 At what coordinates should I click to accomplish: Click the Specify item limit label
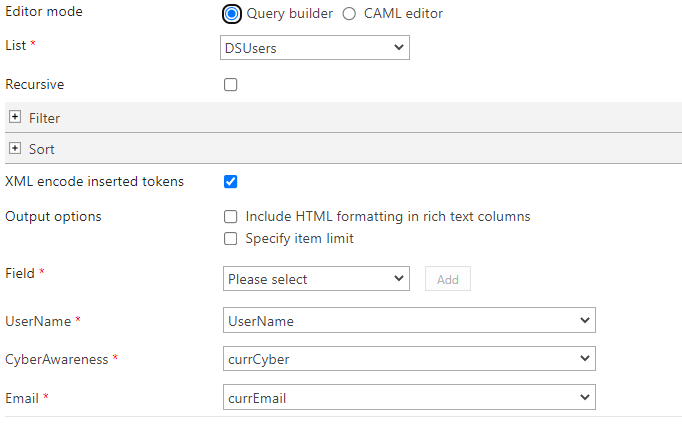tap(300, 239)
